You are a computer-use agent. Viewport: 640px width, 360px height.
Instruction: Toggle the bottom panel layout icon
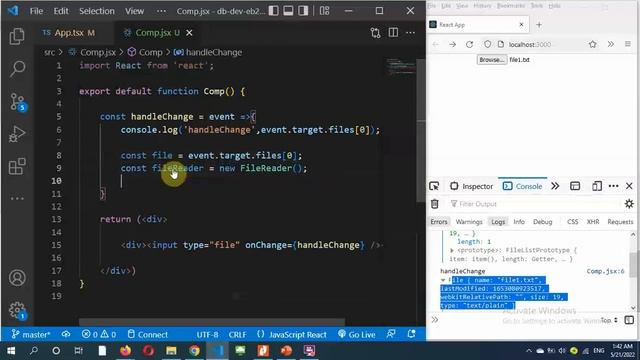pos(288,11)
